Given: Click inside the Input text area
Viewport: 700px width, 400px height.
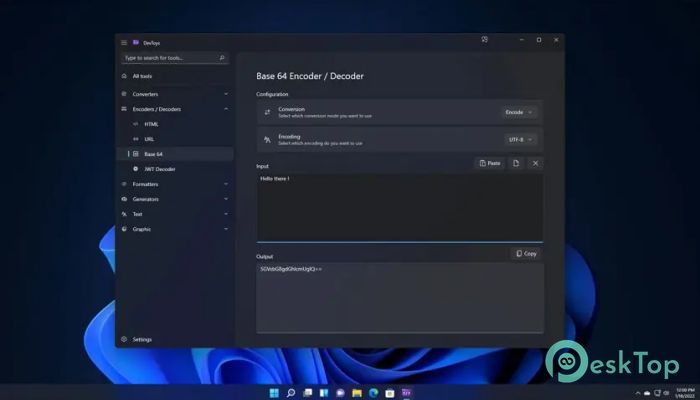Looking at the screenshot, I should pyautogui.click(x=400, y=208).
